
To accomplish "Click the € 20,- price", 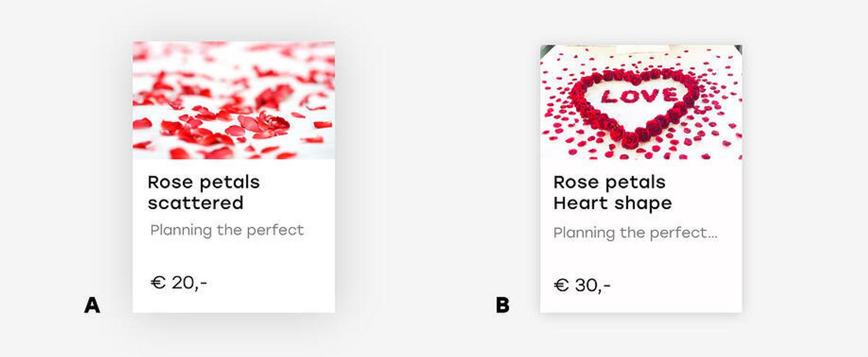I will (x=179, y=283).
